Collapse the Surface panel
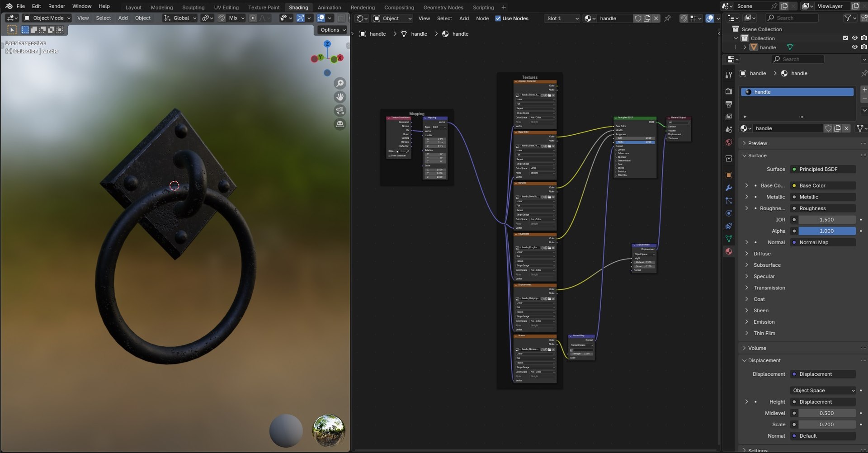The width and height of the screenshot is (868, 453). (x=757, y=156)
